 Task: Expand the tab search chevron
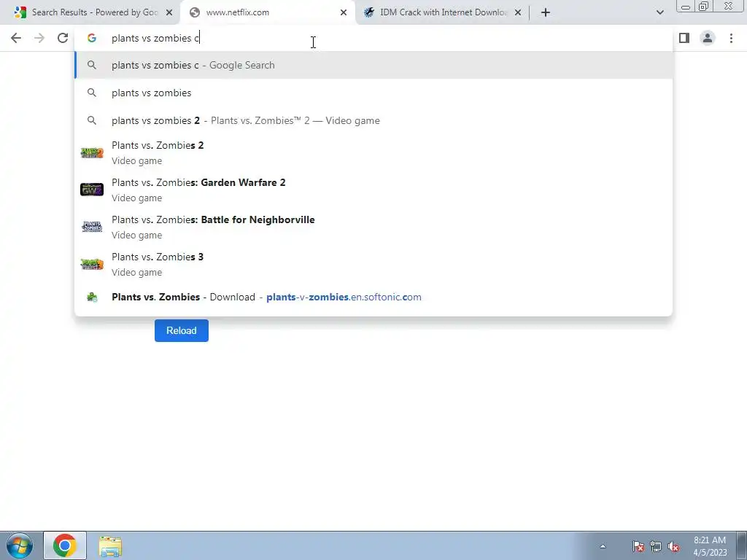659,12
